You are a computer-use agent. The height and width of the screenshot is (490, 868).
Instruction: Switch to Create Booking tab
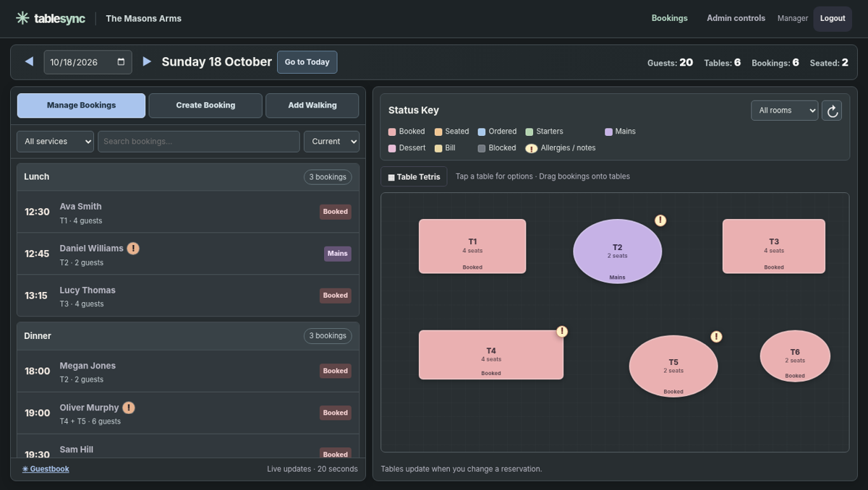tap(205, 106)
